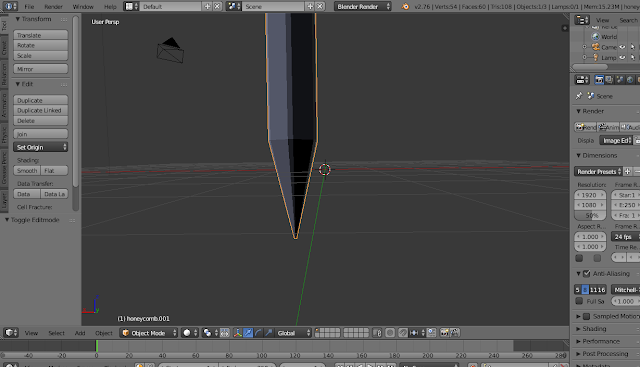Image resolution: width=640 pixels, height=367 pixels.
Task: Click the OpenGL render image camera icon
Action: pos(444,333)
